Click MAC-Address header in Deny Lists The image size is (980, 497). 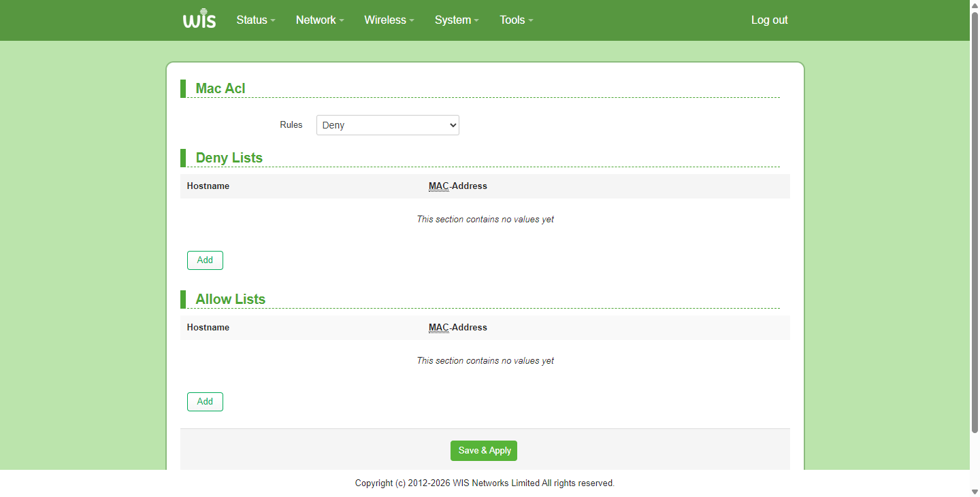click(458, 186)
